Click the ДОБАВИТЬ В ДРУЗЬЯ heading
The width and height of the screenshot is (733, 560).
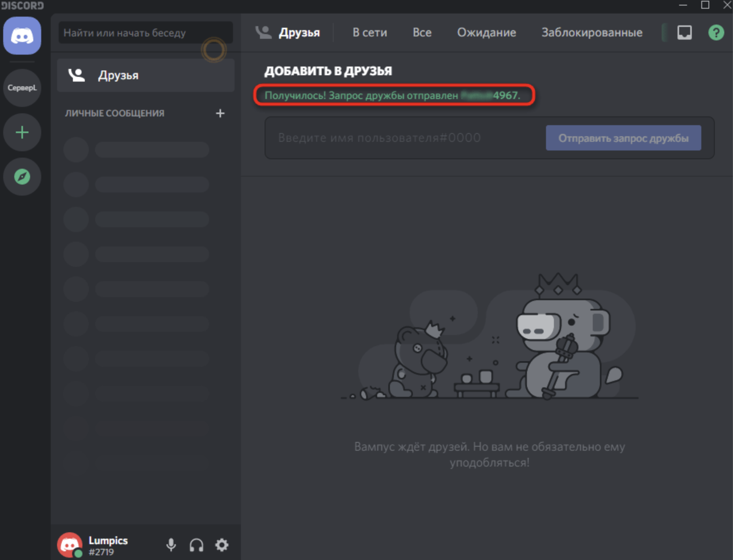click(x=328, y=71)
